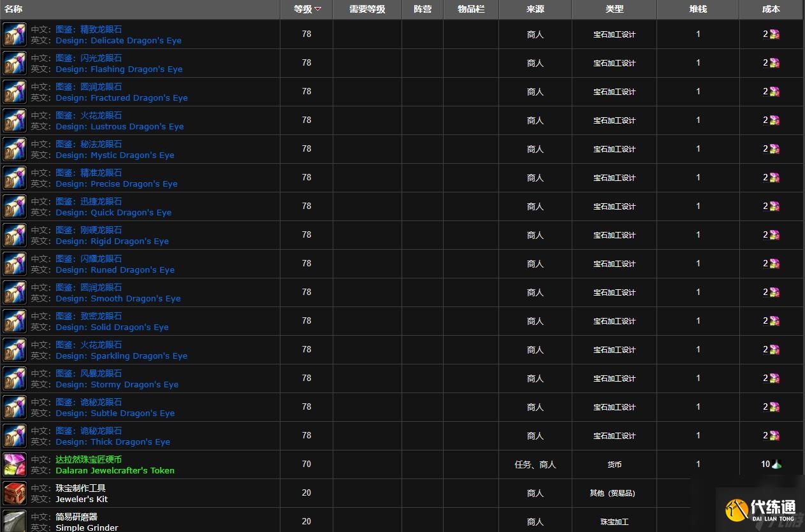This screenshot has width=805, height=532.
Task: Click the Chinese link 图鉴：精致龙眼石
Action: (89, 29)
